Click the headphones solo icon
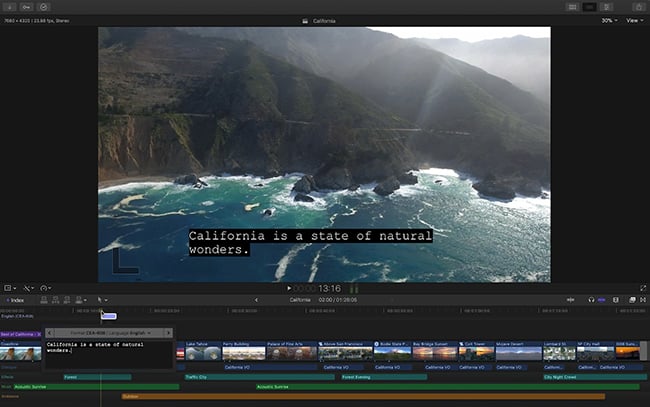The height and width of the screenshot is (407, 650). coord(591,300)
